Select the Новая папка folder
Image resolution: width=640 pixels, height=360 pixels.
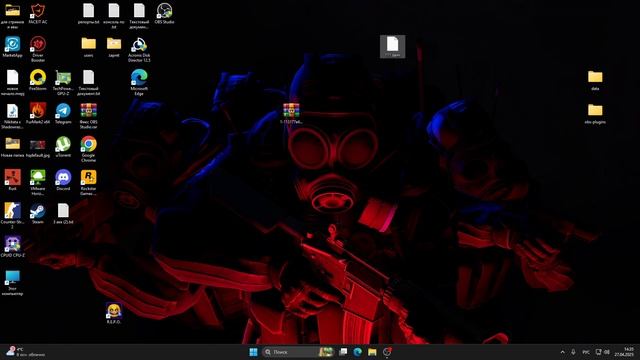[x=12, y=147]
